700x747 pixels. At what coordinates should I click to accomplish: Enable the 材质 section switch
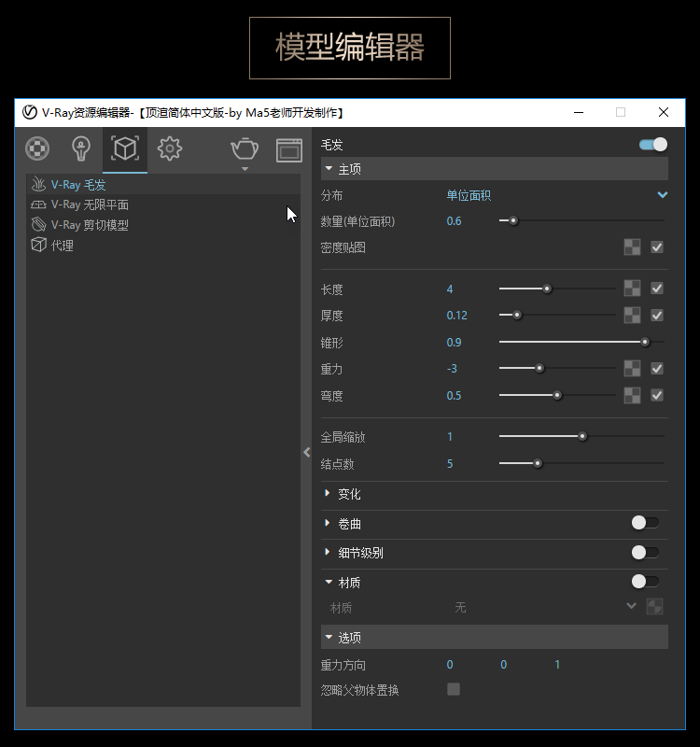coord(645,581)
